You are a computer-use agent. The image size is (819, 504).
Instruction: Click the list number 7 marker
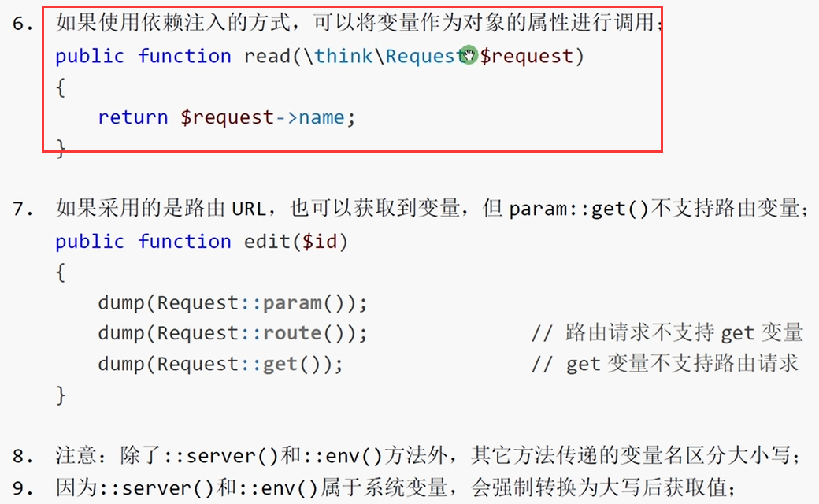pos(23,209)
